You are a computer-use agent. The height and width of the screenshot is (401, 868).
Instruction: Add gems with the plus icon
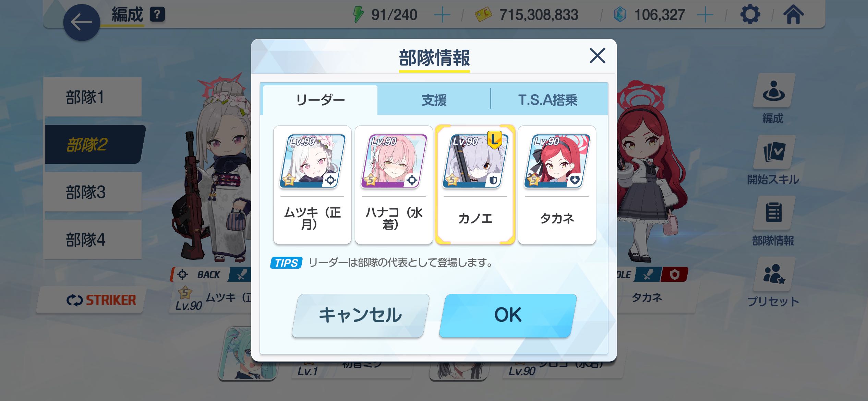point(705,15)
